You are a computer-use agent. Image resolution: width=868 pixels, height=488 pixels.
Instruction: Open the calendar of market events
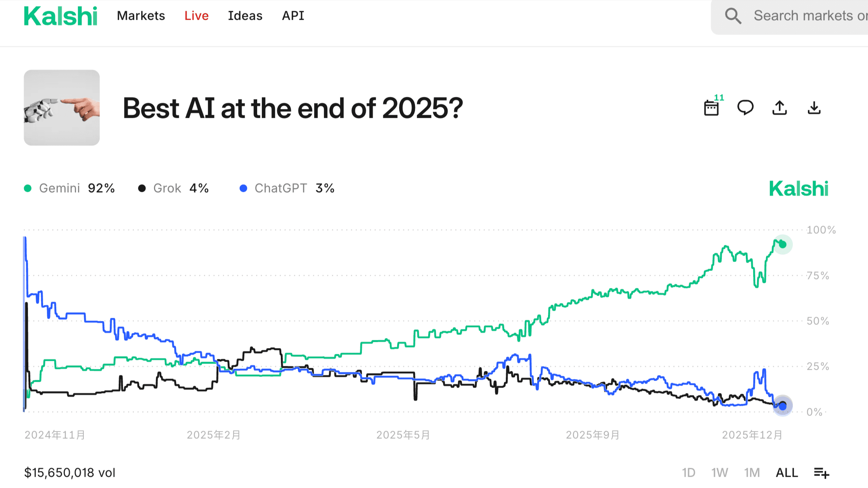pyautogui.click(x=712, y=109)
